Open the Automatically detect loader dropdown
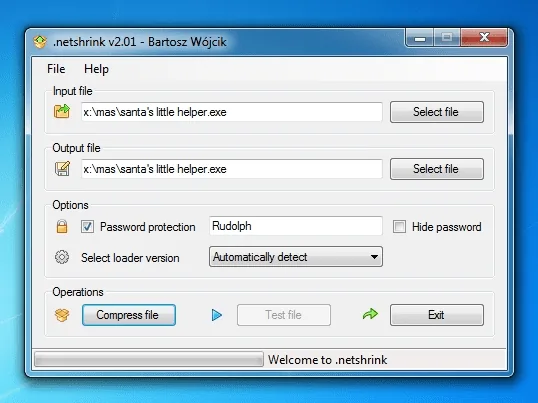Screen dimensions: 538x403 click(296, 257)
